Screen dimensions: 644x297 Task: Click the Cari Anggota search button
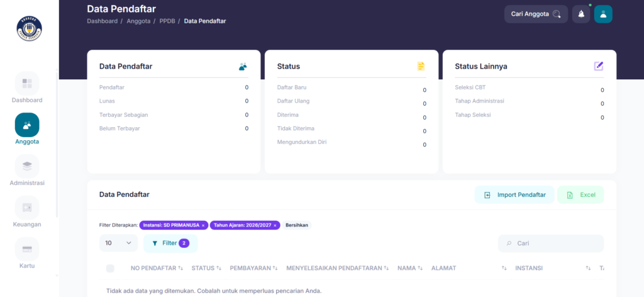click(x=536, y=14)
